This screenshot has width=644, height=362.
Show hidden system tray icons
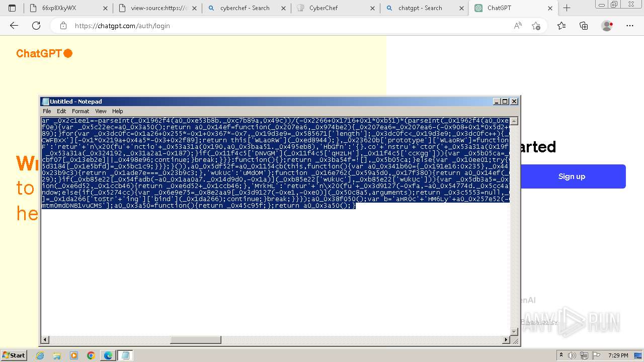(x=561, y=355)
